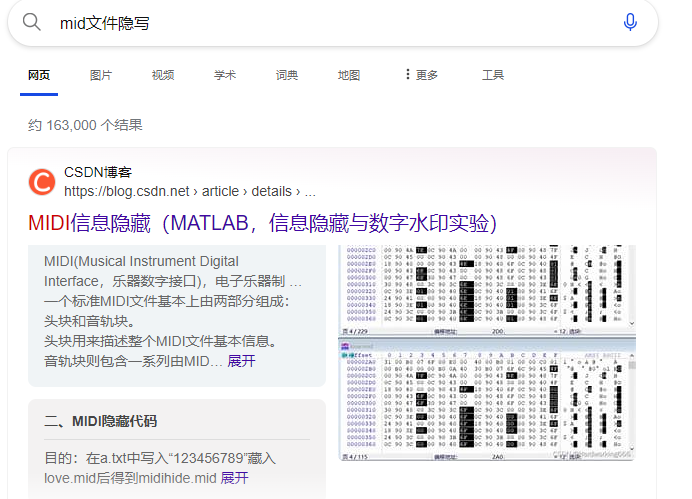Click the 约 163,000 个结果 count
Viewport: 692px width, 499px height.
coord(85,125)
